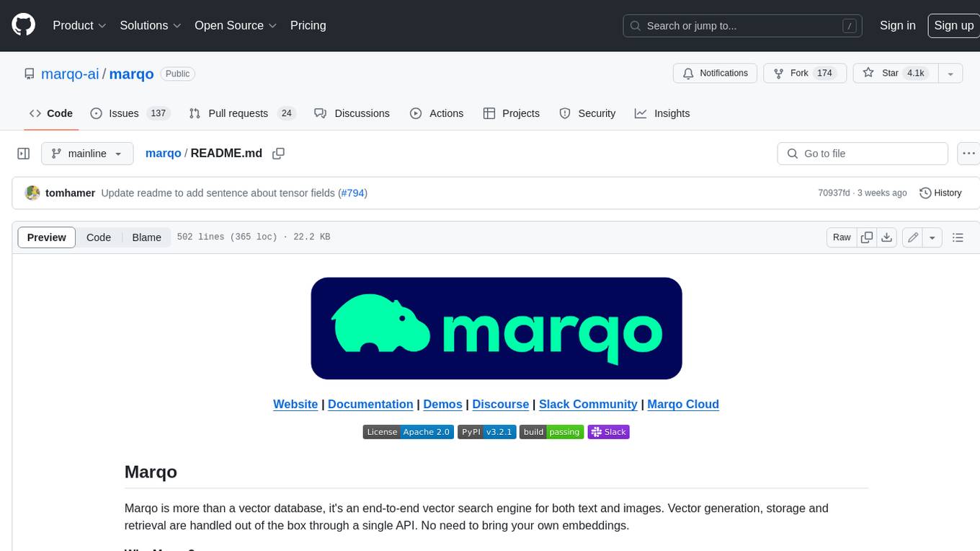
Task: Expand the Open Source menu
Action: [236, 25]
